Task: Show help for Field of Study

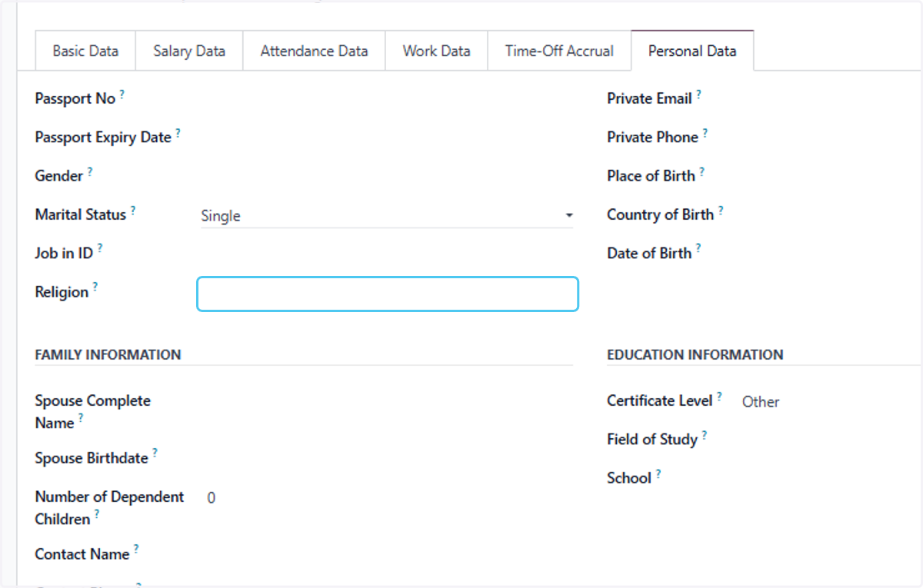Action: pyautogui.click(x=704, y=434)
